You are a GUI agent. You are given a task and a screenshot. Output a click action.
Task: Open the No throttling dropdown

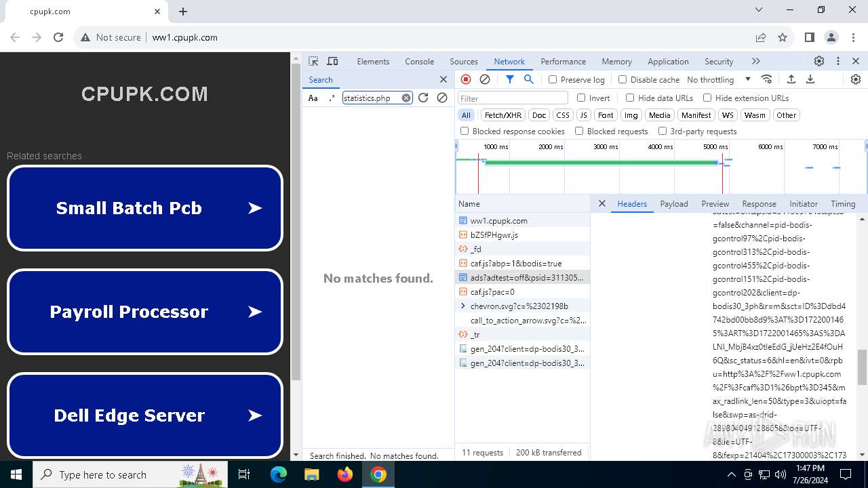tap(718, 79)
